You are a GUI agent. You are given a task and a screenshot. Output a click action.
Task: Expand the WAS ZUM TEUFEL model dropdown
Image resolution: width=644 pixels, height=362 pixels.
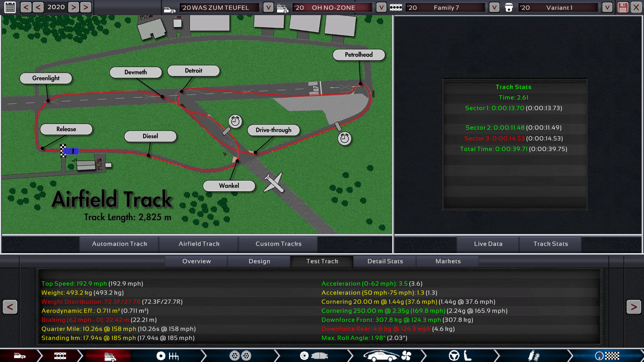coord(268,7)
